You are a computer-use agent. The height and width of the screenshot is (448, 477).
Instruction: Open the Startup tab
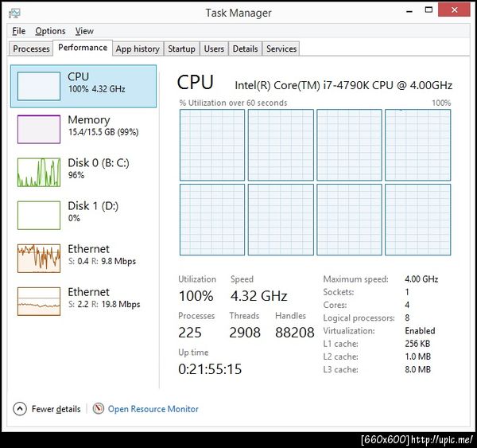[181, 49]
